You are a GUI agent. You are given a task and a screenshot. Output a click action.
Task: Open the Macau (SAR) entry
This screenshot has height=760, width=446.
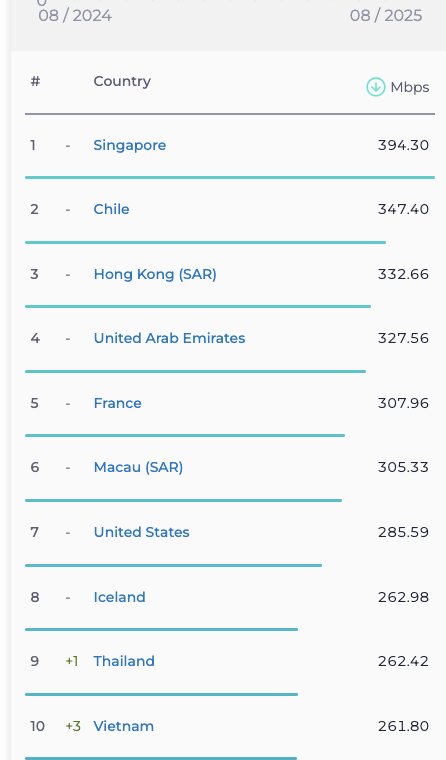pos(138,467)
